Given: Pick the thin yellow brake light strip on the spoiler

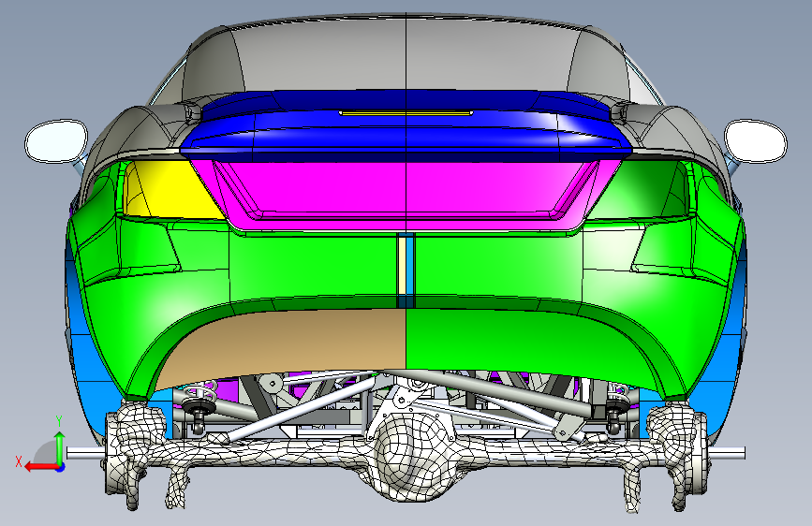Looking at the screenshot, I should coord(406,112).
